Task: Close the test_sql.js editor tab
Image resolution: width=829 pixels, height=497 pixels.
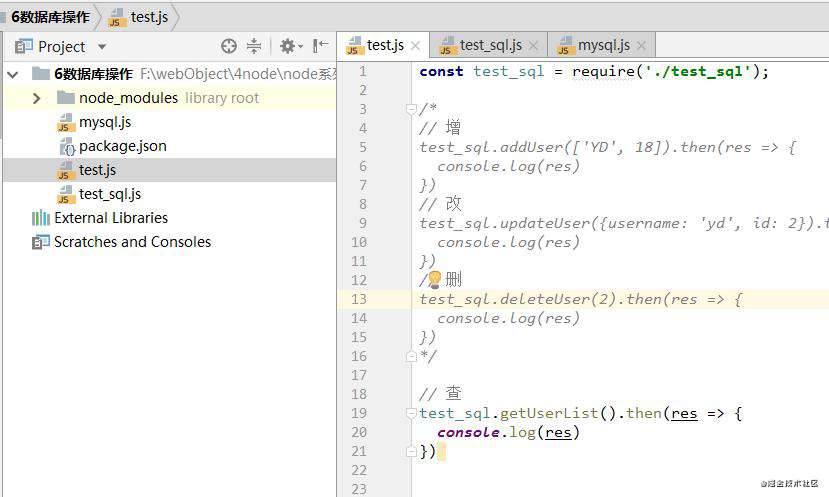Action: 533,46
